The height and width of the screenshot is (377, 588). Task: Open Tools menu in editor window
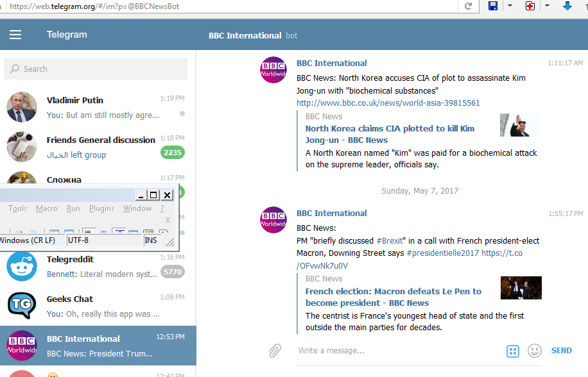(x=17, y=208)
